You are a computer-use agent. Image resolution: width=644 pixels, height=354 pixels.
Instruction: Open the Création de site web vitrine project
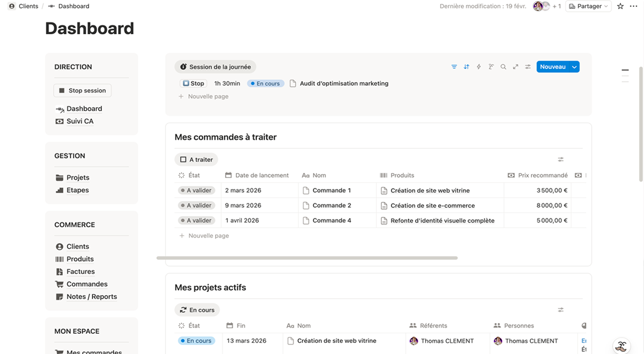337,341
